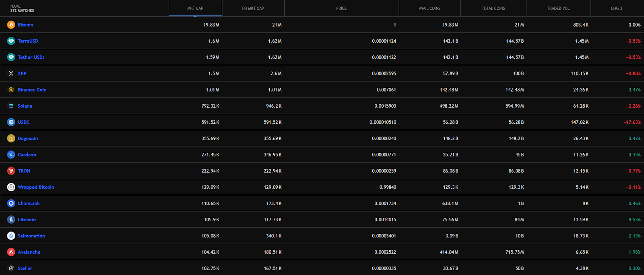The width and height of the screenshot is (644, 275).
Task: Select Stellar's available coins 30.67B
Action: tap(451, 269)
